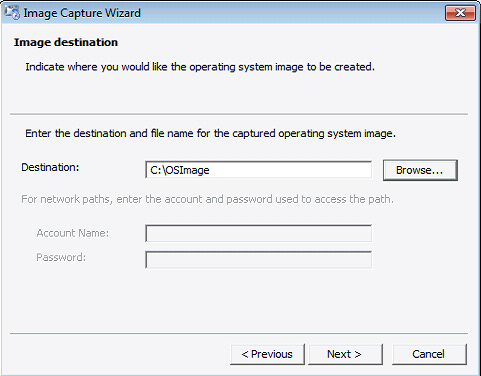Select the Destination: label

pos(50,167)
